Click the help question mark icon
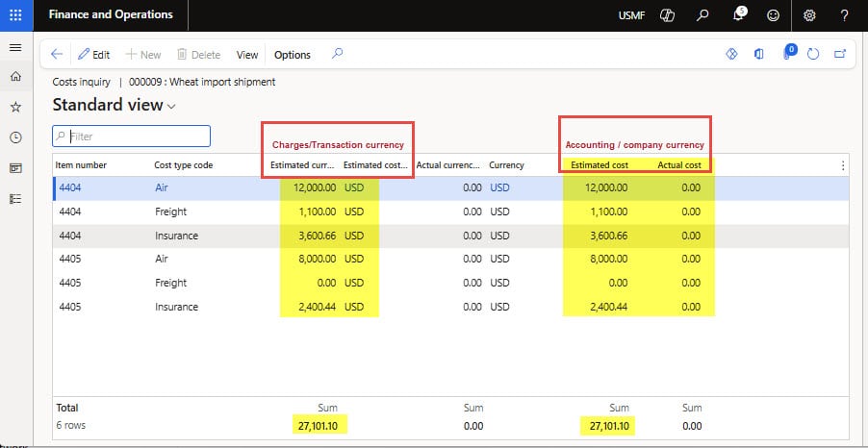 pyautogui.click(x=844, y=15)
